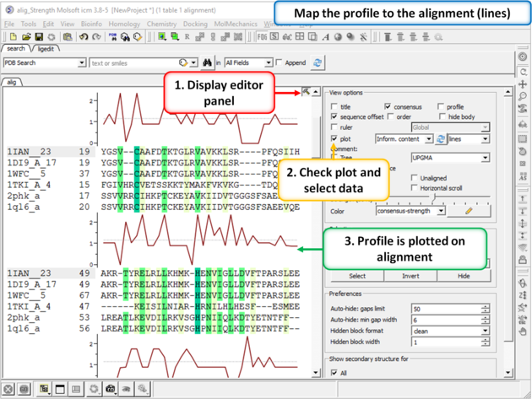The width and height of the screenshot is (532, 399).
Task: Toggle the consensus checkbox
Action: (388, 107)
